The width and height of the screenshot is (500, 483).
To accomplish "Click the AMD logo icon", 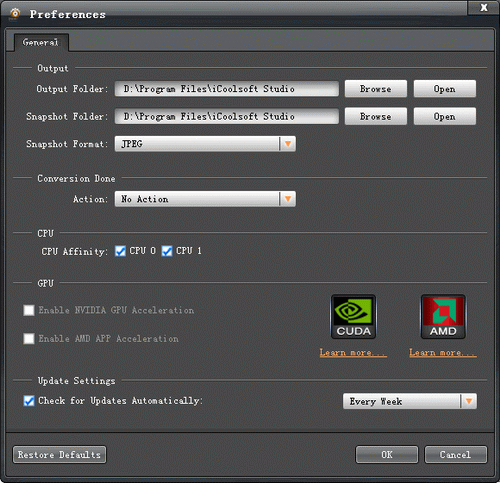I will pos(443,317).
